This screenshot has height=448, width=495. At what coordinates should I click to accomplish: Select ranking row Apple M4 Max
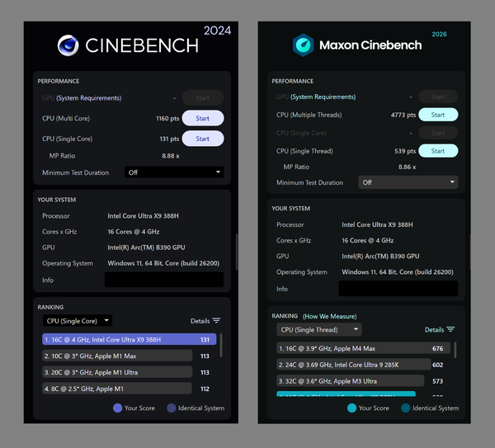tap(363, 348)
